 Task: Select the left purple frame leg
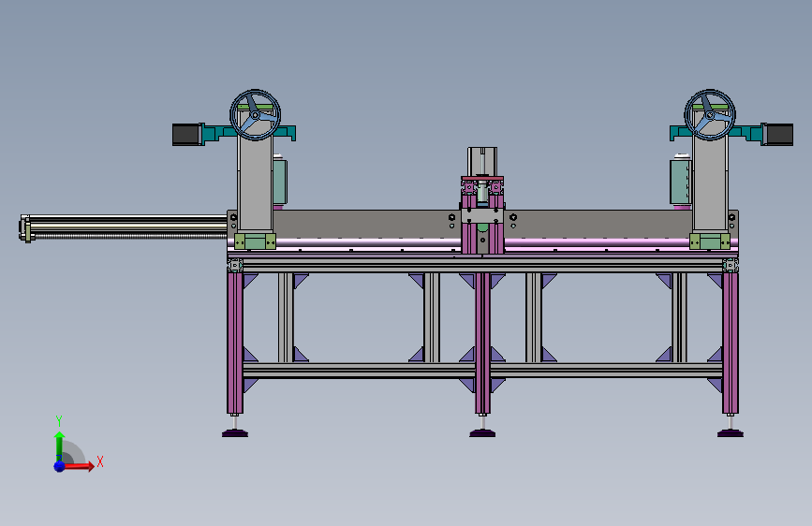click(234, 343)
